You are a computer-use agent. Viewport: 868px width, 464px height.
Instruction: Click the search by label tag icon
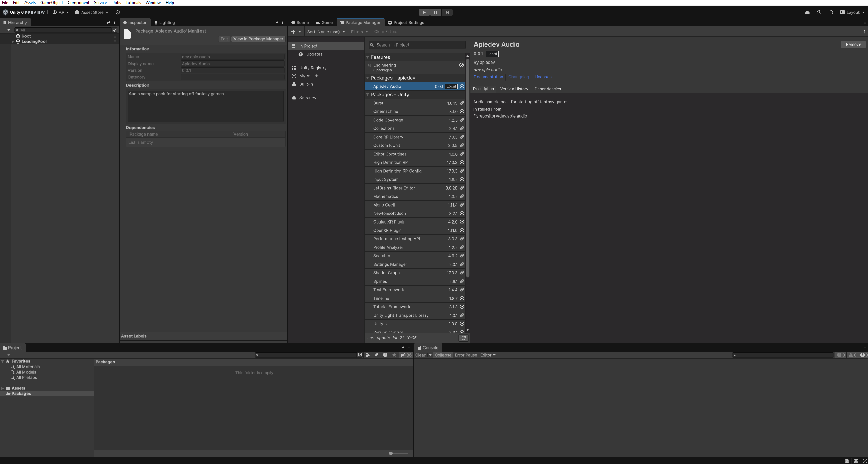pos(376,355)
